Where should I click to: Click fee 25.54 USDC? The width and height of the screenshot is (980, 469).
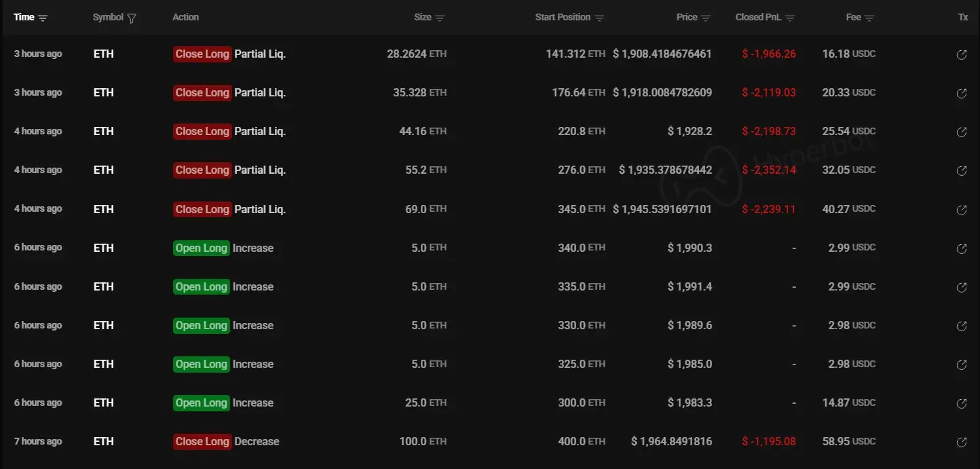(x=849, y=132)
